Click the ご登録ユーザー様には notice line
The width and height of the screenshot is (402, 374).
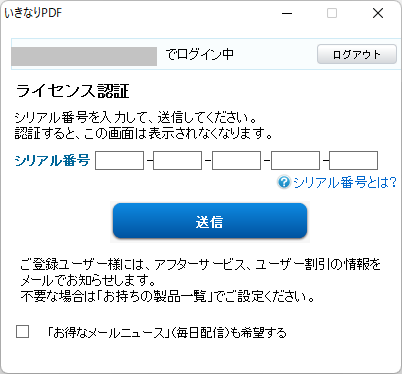coord(201,265)
